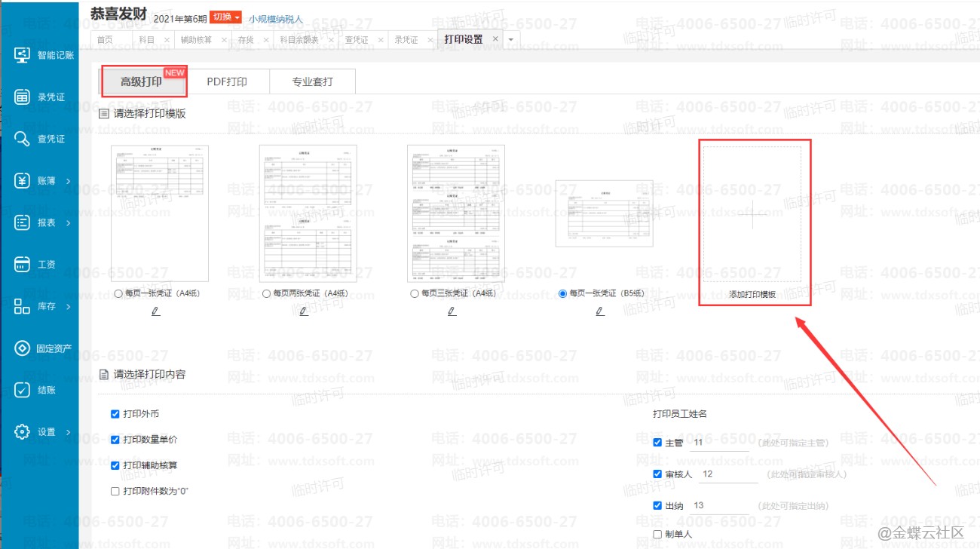
Task: Expand the 设置 sidebar submenu
Action: click(x=44, y=432)
